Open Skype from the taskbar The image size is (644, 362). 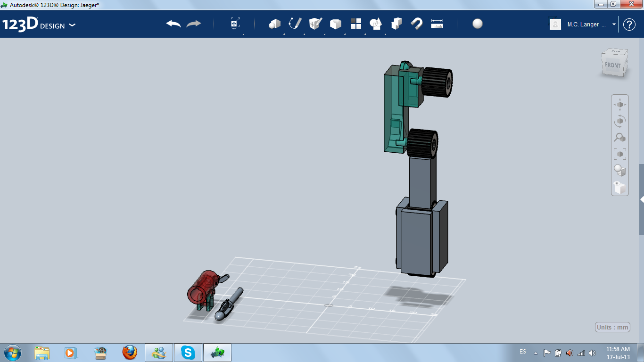(188, 353)
